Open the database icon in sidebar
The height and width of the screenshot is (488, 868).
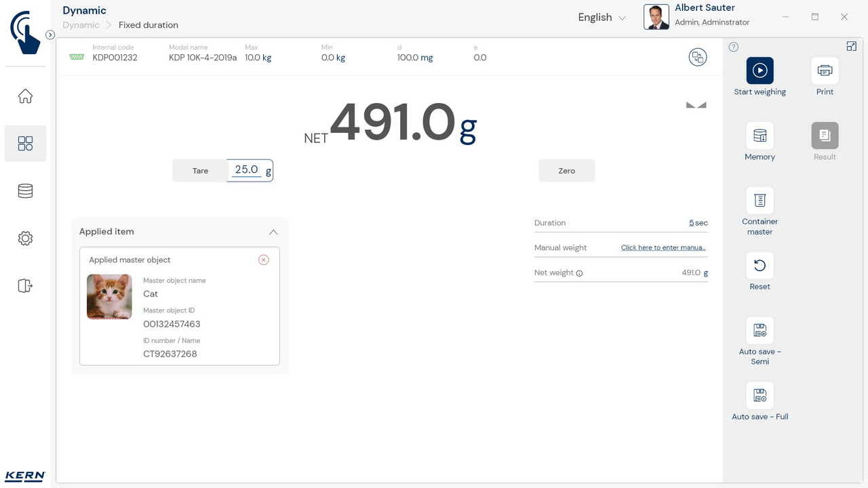coord(25,191)
